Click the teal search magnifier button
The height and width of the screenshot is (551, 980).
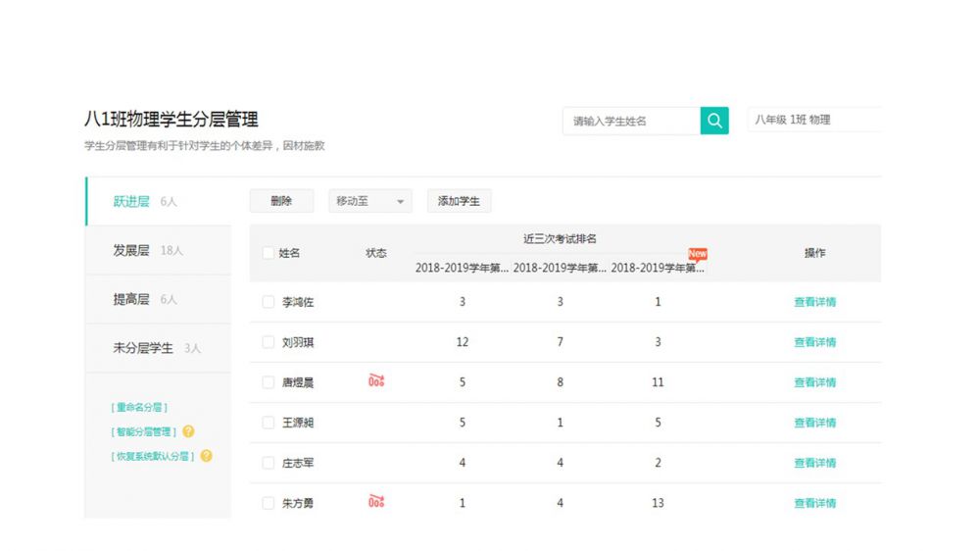(x=714, y=121)
